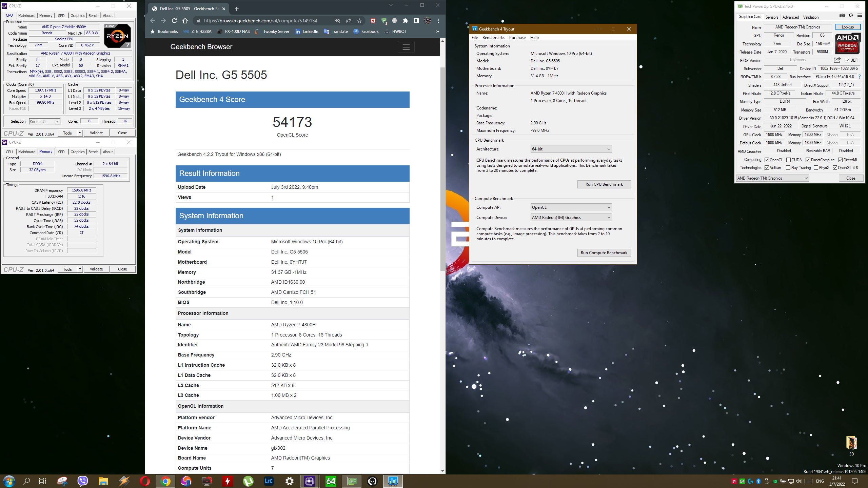The height and width of the screenshot is (488, 868).
Task: Open the Compute API dropdown
Action: click(x=571, y=207)
